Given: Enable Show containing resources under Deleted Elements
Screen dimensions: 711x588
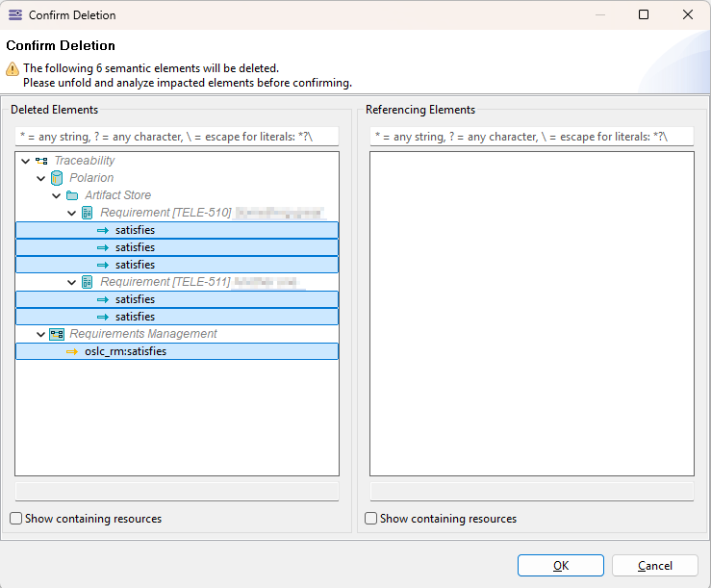Looking at the screenshot, I should click(x=15, y=518).
